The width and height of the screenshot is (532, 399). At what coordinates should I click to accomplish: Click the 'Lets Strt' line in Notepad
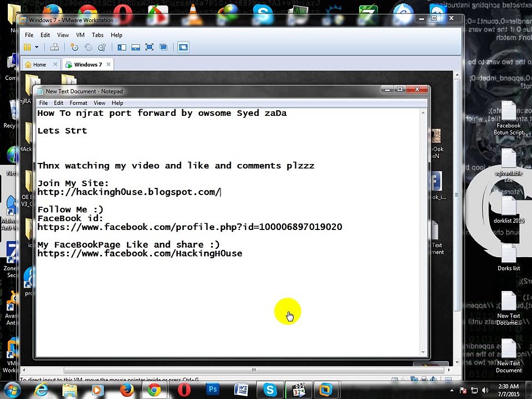(62, 131)
